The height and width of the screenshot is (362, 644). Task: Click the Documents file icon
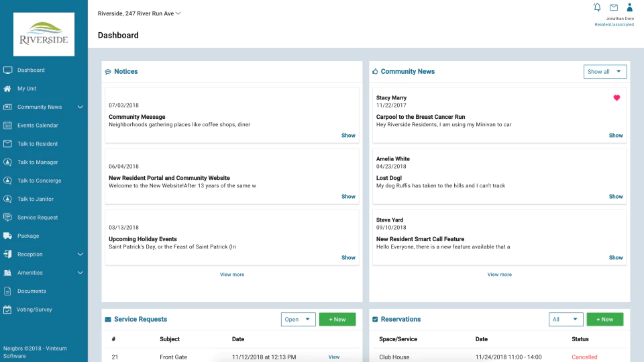(x=7, y=291)
